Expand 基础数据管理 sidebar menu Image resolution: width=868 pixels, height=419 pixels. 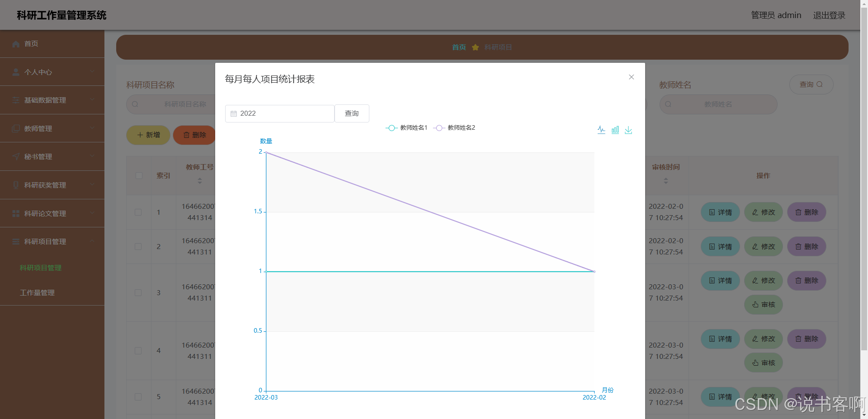click(52, 100)
